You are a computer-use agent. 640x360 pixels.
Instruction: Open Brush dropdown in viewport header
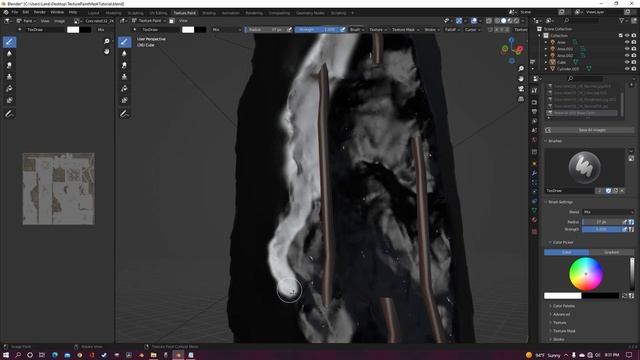tap(357, 29)
